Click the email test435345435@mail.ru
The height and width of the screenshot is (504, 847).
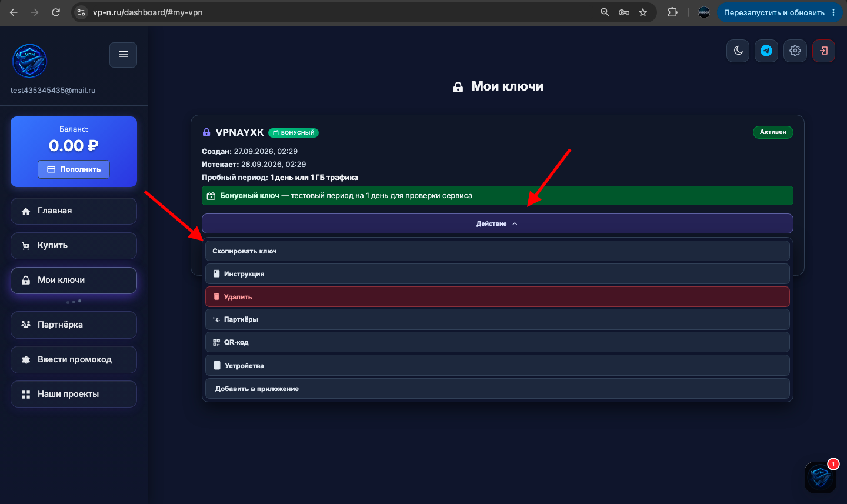[x=53, y=91]
